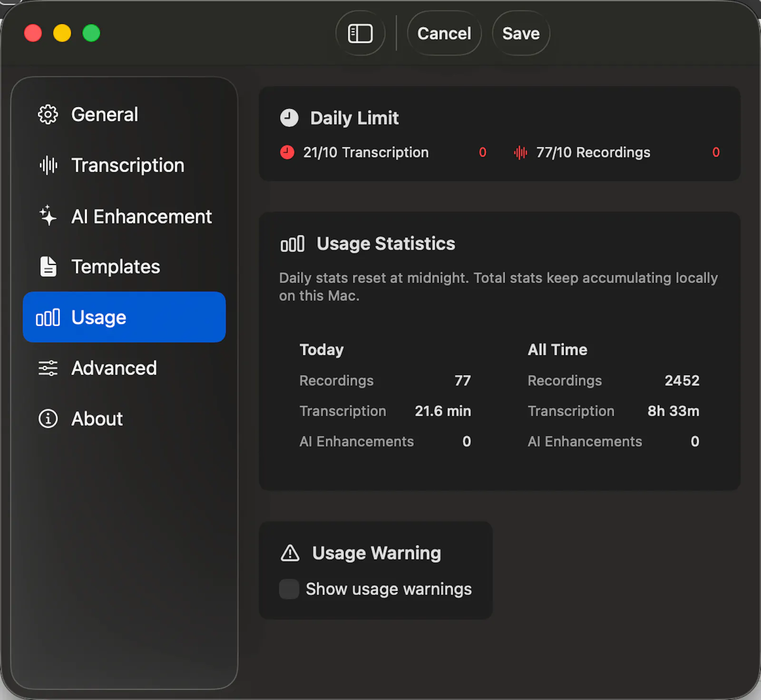Click All Time AI Enhancements value 0

[x=695, y=441]
